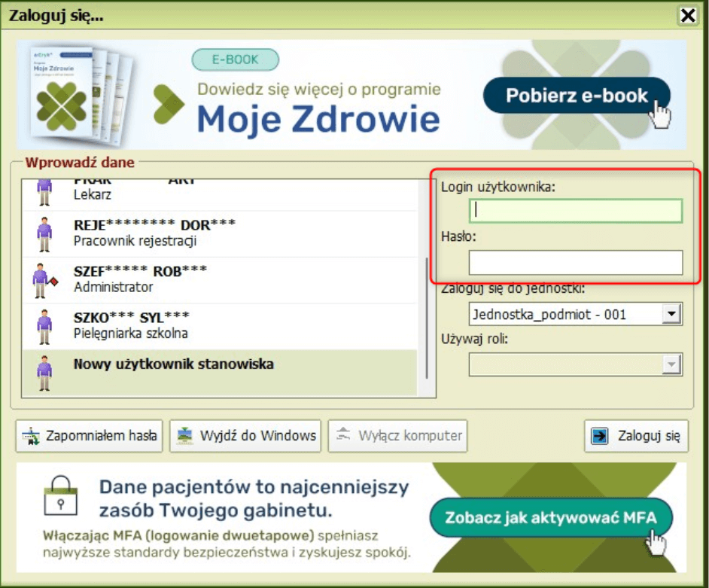The width and height of the screenshot is (709, 588).
Task: Focus the Login użytkownika input field
Action: click(x=576, y=211)
